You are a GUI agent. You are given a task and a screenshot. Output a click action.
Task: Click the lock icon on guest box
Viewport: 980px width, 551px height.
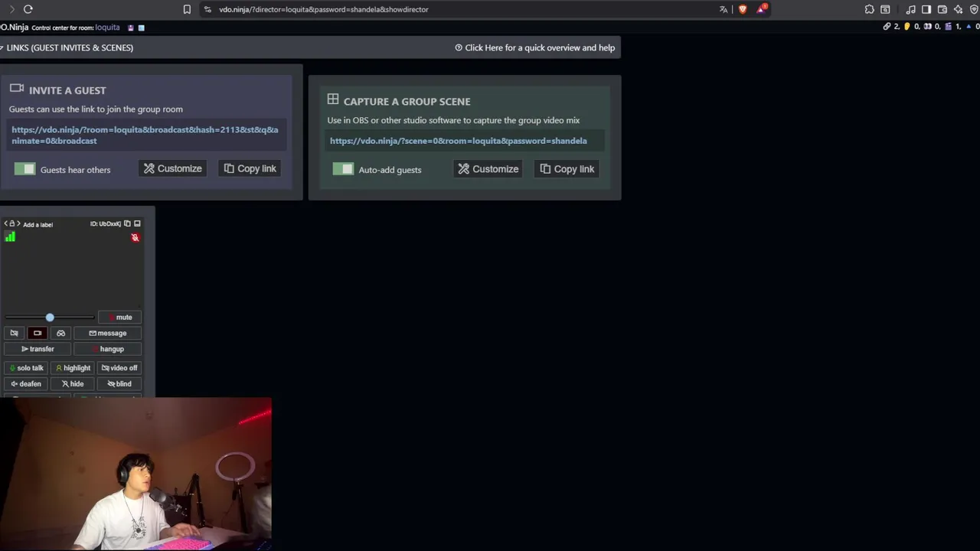[11, 223]
